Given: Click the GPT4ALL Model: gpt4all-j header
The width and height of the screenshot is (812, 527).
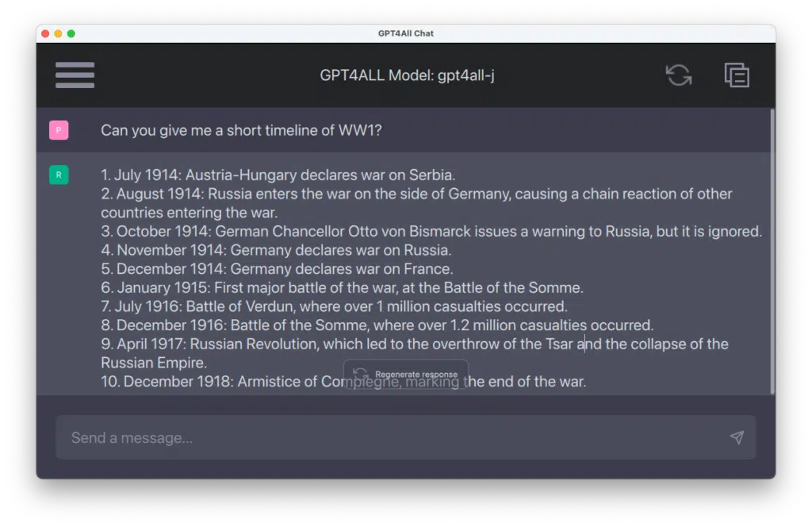Looking at the screenshot, I should point(407,75).
